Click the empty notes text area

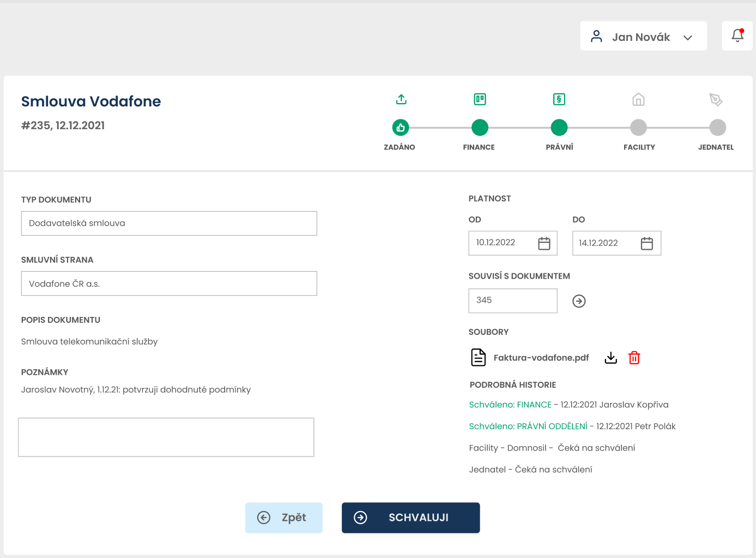[166, 437]
